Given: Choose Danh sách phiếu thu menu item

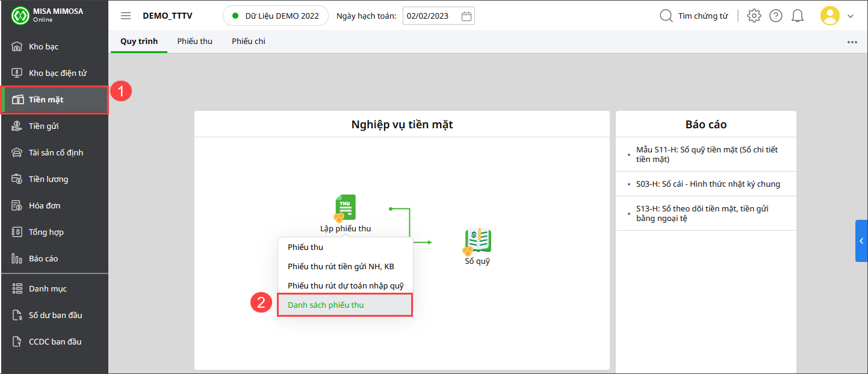Looking at the screenshot, I should pos(346,305).
